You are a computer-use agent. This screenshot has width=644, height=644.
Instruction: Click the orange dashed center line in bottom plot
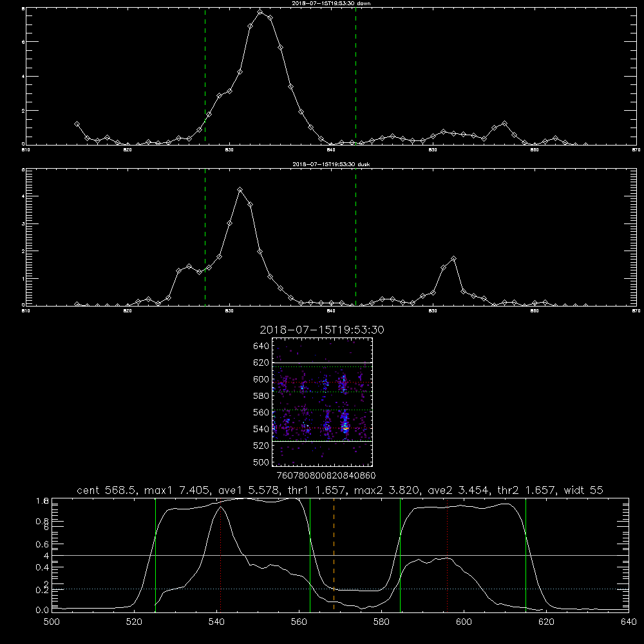click(x=334, y=554)
